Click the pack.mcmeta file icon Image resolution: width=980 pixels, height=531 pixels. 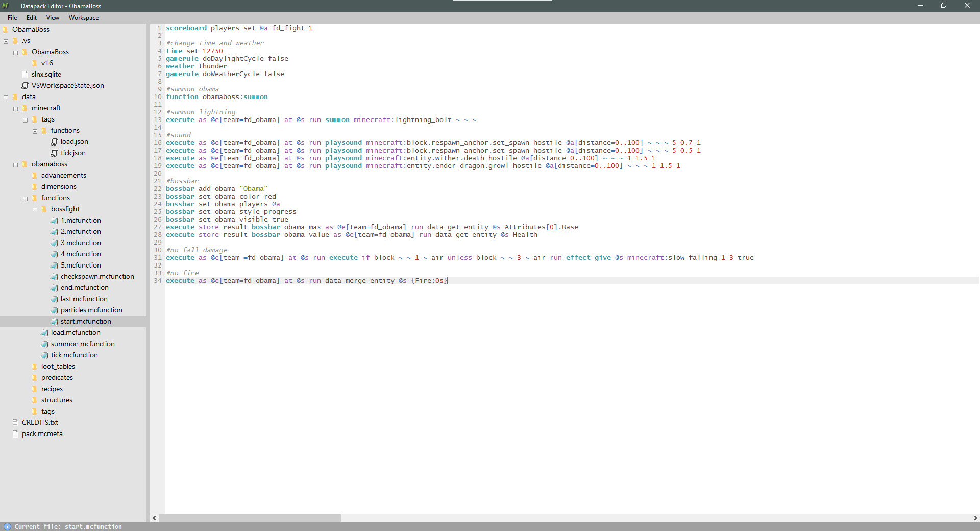[x=16, y=433]
